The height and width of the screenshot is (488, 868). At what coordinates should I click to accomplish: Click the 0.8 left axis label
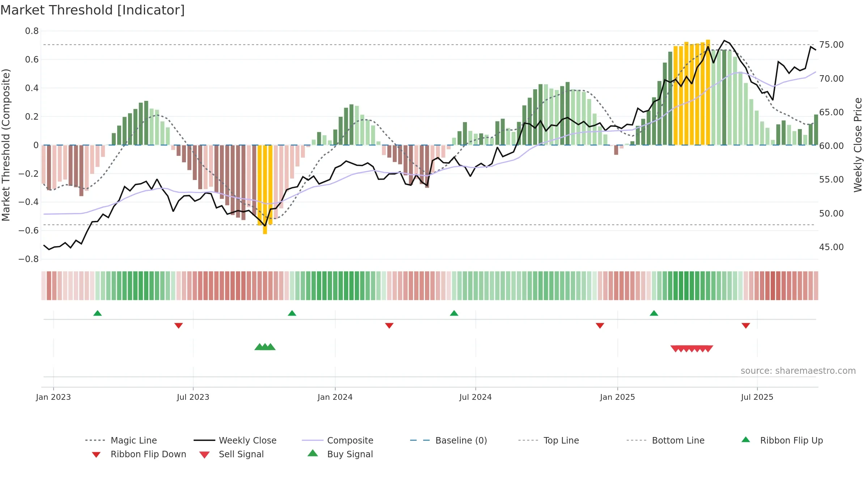[32, 31]
